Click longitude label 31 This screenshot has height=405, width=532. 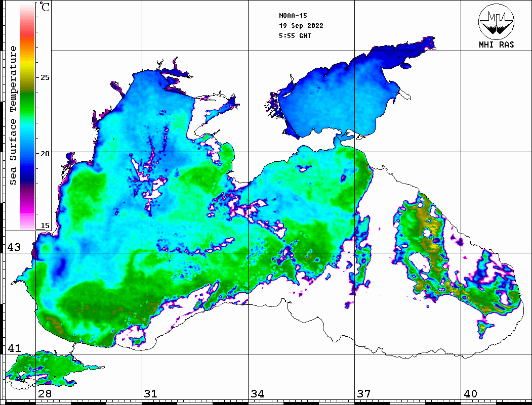tap(151, 394)
